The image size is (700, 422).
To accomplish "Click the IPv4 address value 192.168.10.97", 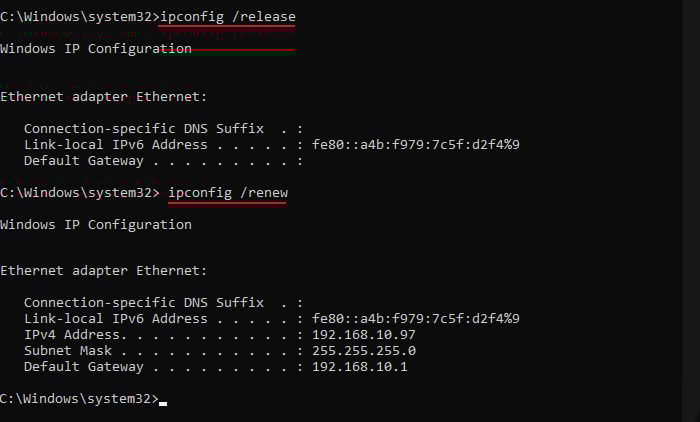I will pos(363,334).
